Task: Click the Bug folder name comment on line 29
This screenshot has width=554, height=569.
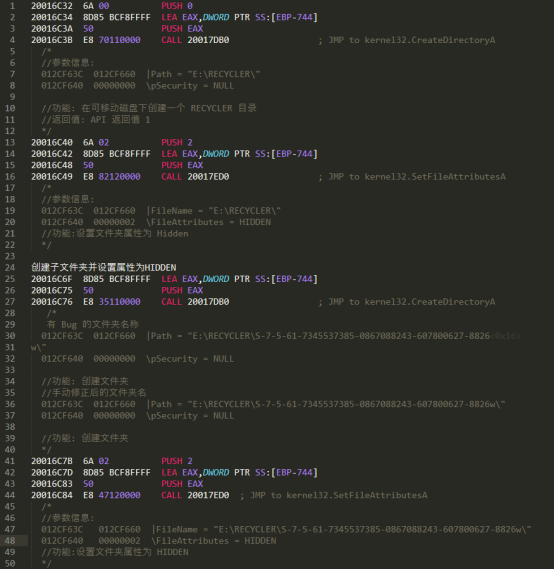Action: (x=93, y=324)
